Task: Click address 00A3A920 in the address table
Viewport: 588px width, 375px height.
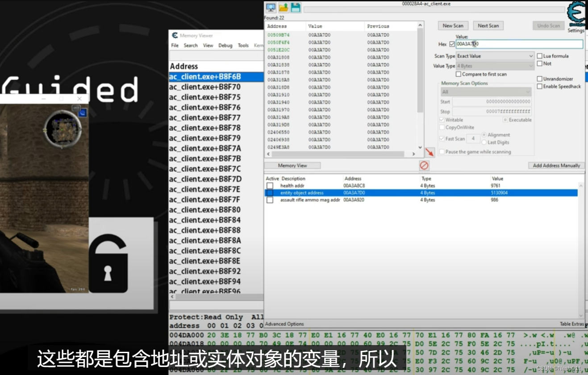Action: (354, 200)
